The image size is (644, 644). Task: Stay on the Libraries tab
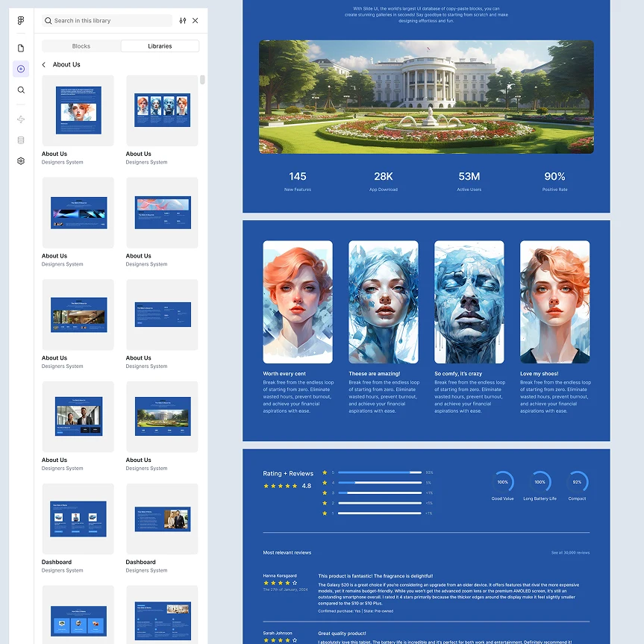click(x=160, y=46)
